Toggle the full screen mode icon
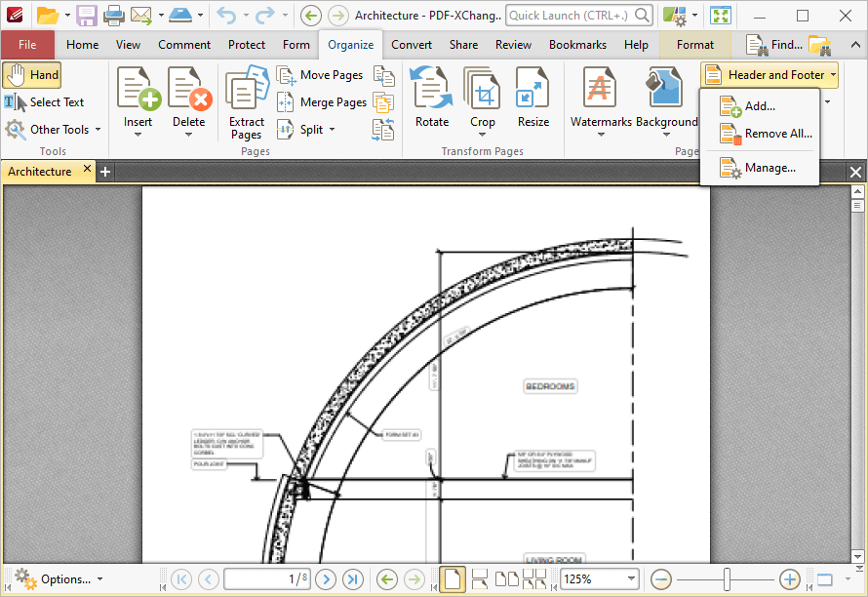Viewport: 868px width, 597px height. (720, 16)
